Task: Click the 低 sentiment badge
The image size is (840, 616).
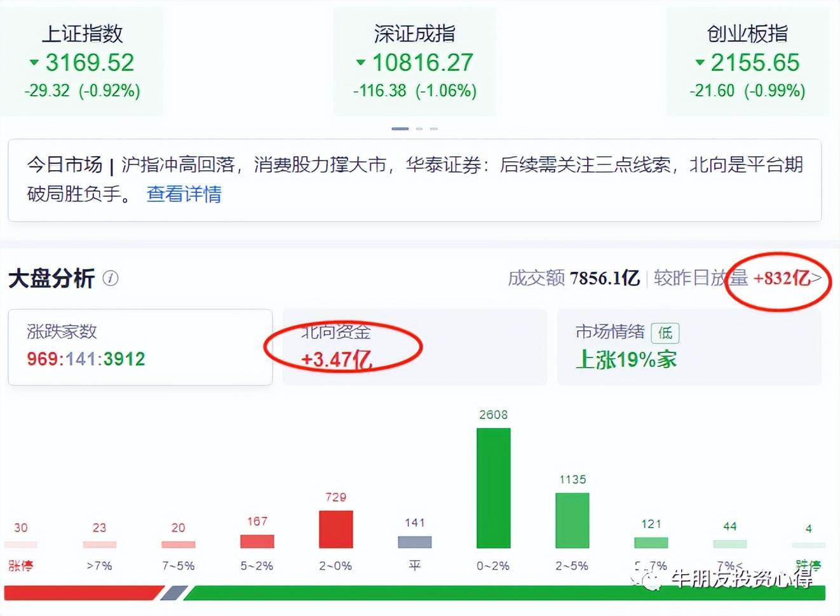Action: click(665, 333)
